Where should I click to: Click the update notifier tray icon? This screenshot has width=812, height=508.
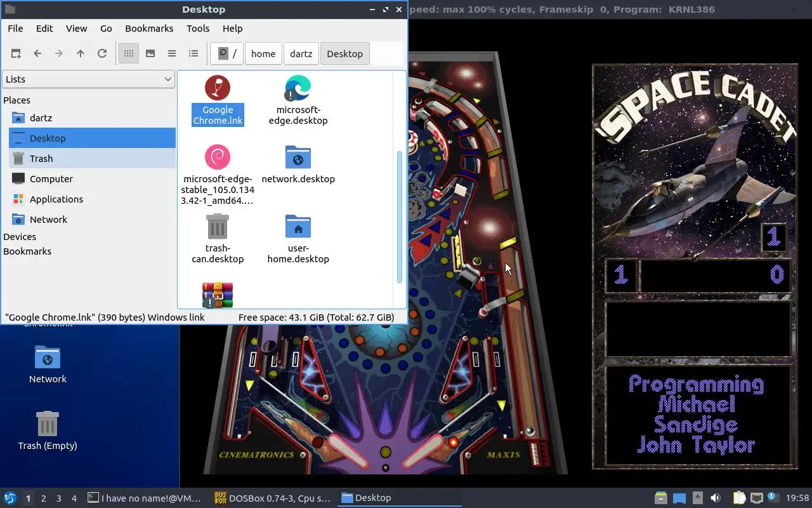click(x=773, y=498)
